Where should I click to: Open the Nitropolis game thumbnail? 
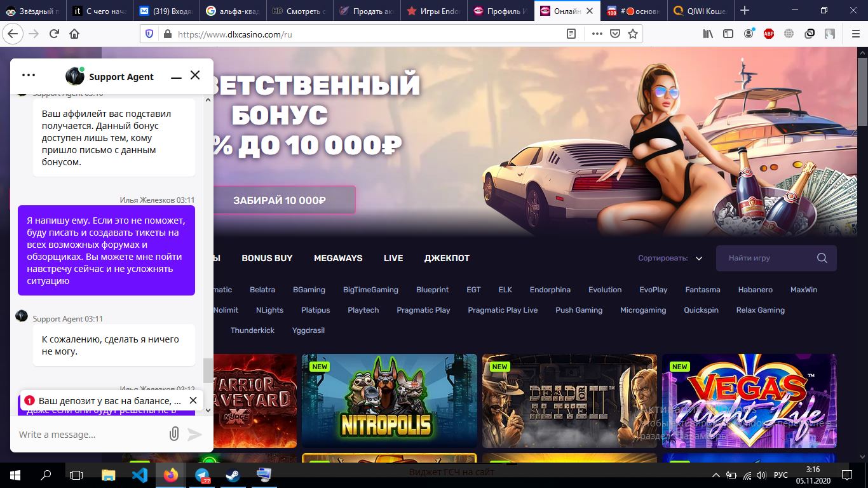pyautogui.click(x=390, y=401)
